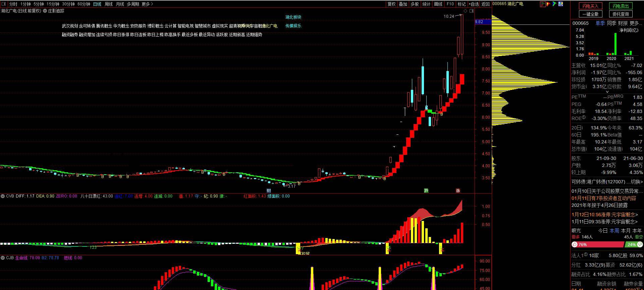Toggle the chart side-panel icon near 10.24

(472, 11)
